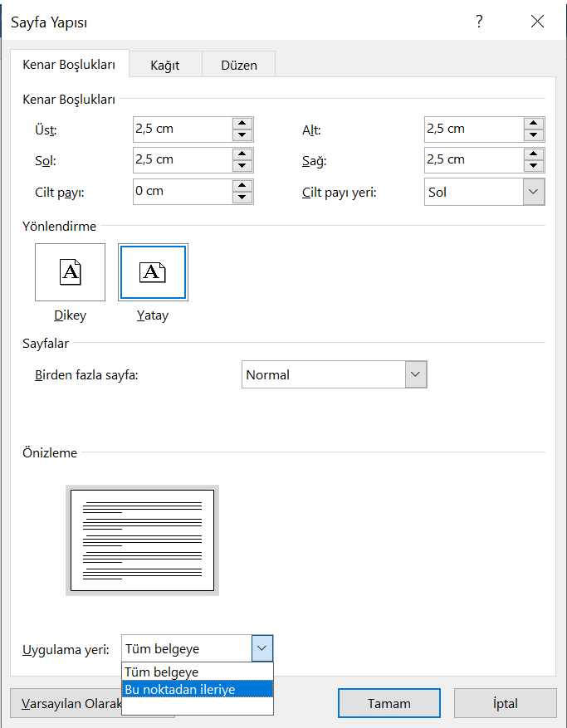Click the page preview thumbnail

(142, 540)
